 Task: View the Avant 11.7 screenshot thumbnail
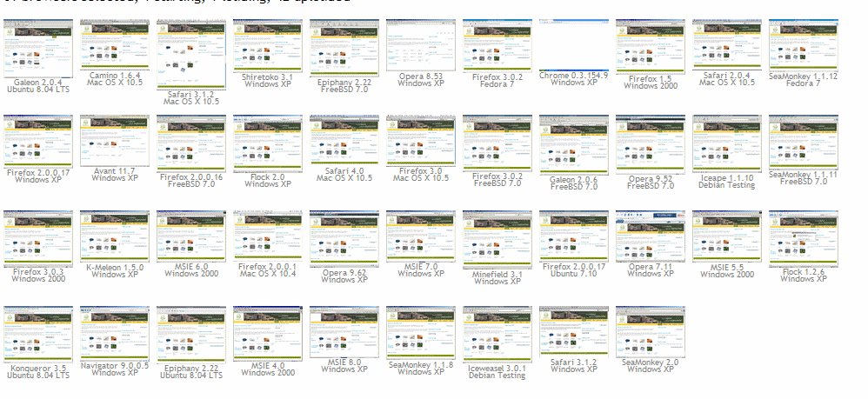[115, 141]
